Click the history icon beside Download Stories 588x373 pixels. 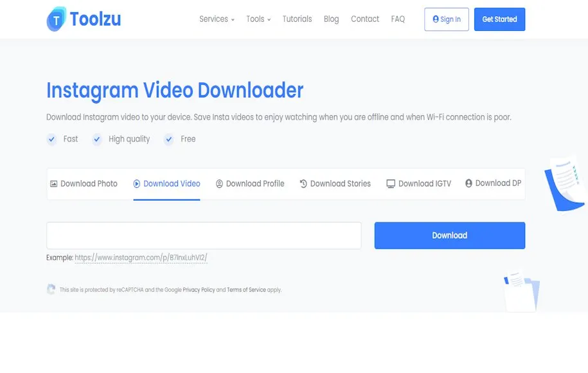point(303,184)
